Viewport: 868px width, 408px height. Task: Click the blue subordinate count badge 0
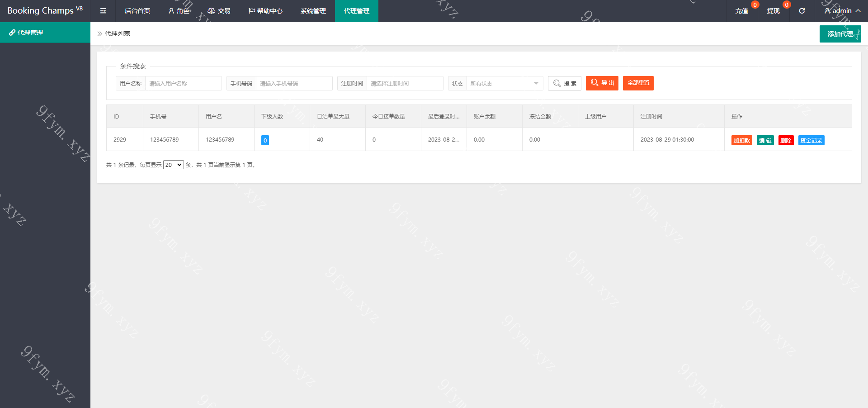265,140
